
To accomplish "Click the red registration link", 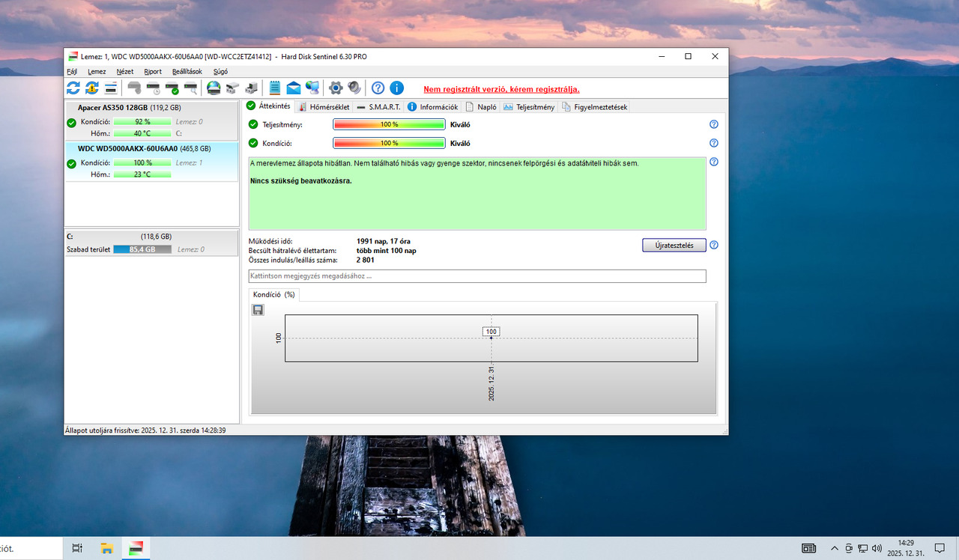I will click(x=501, y=89).
